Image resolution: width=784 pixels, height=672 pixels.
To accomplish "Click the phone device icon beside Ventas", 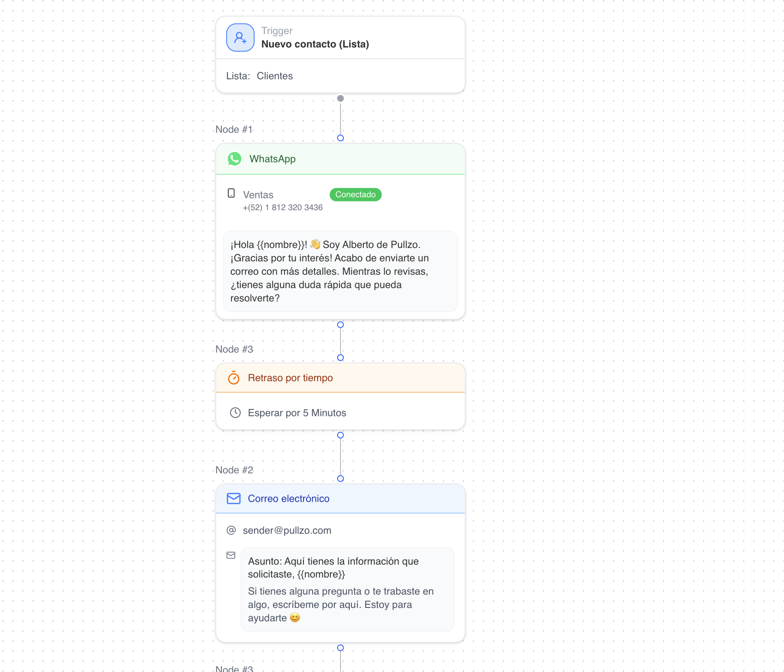I will (232, 194).
